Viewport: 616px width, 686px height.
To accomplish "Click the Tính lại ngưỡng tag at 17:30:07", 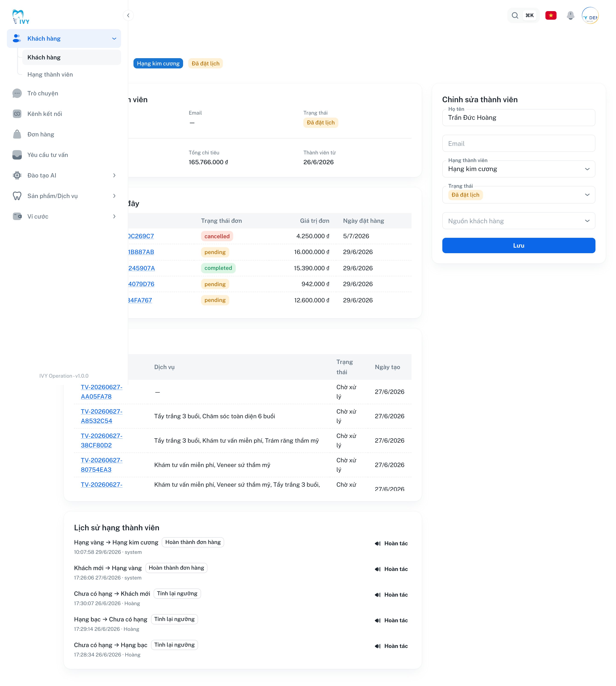I will 177,594.
